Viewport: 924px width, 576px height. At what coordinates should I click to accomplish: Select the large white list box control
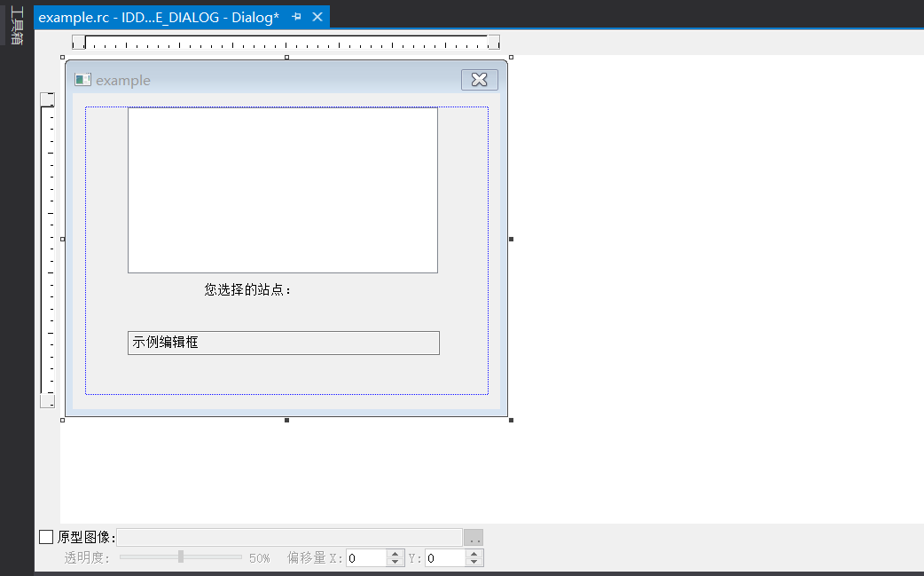[x=283, y=190]
